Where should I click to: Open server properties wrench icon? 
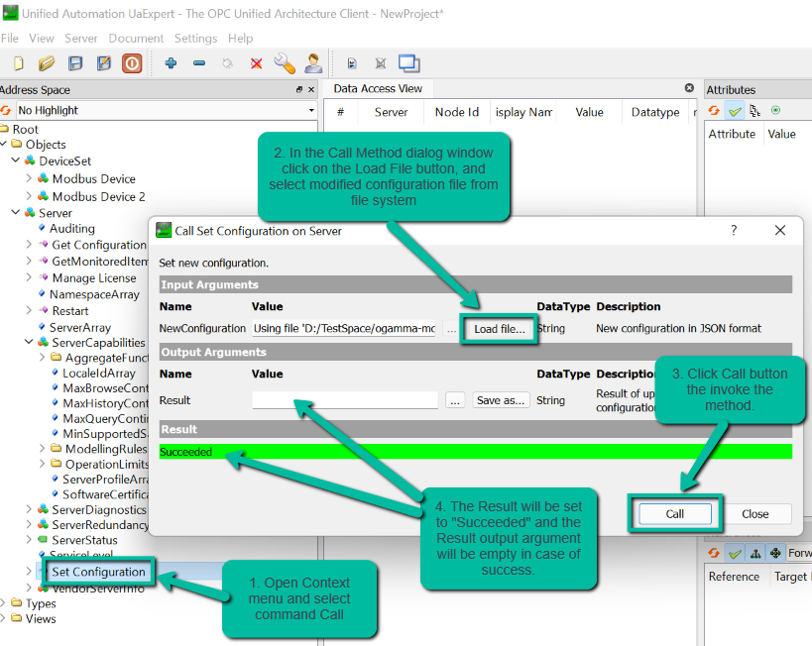(x=285, y=63)
